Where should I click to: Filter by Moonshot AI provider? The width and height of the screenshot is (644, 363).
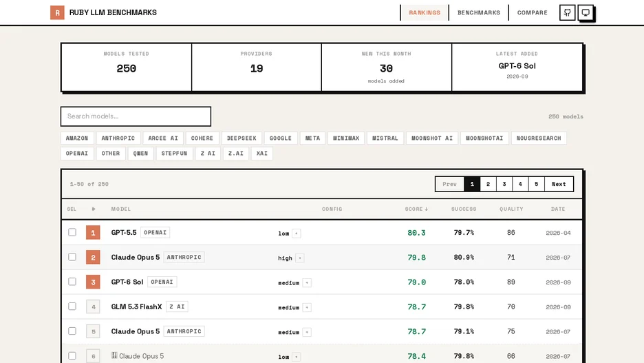pos(432,138)
